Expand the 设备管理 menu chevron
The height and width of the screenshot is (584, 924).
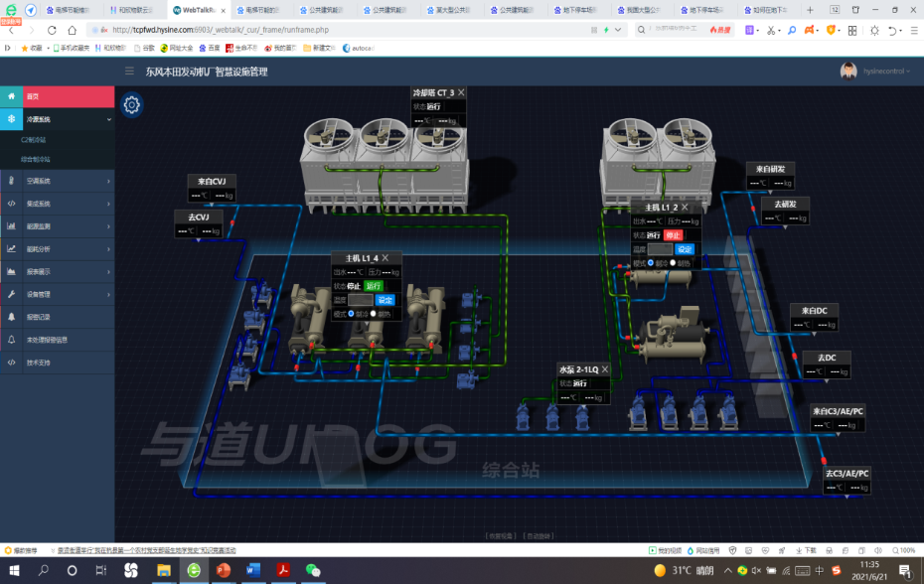pos(109,294)
